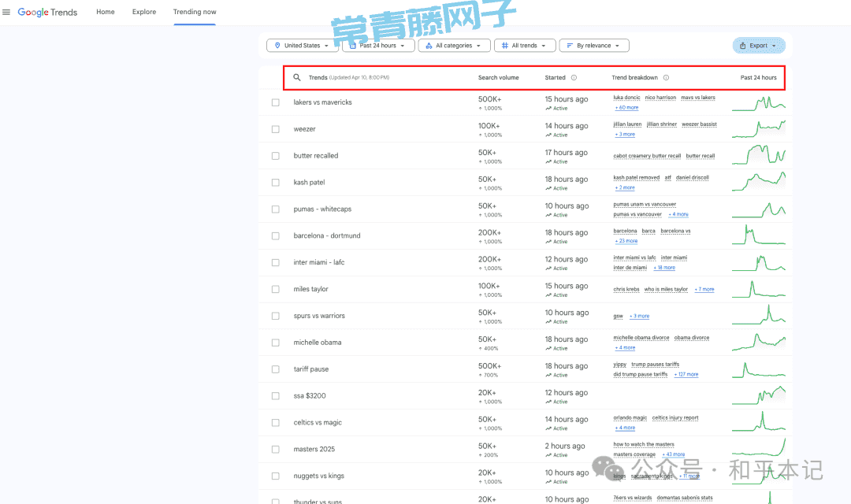Viewport: 851px width, 504px height.
Task: Open the Explore tab
Action: (x=144, y=12)
